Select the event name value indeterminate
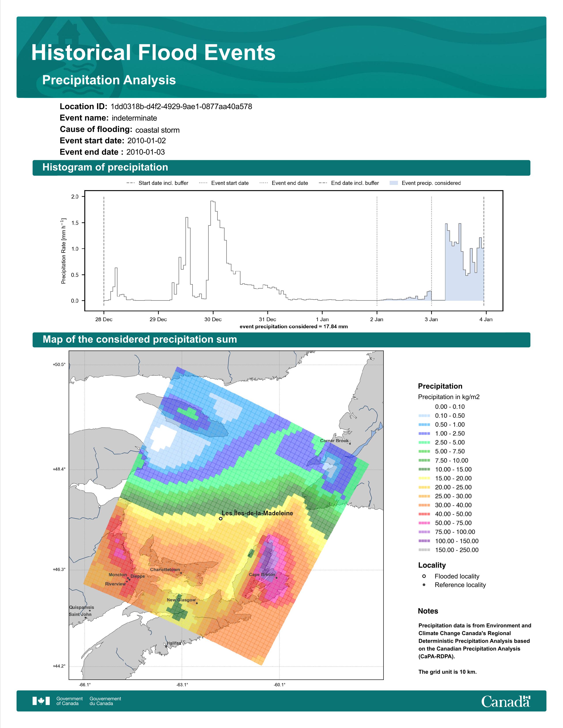The height and width of the screenshot is (728, 563). [134, 118]
